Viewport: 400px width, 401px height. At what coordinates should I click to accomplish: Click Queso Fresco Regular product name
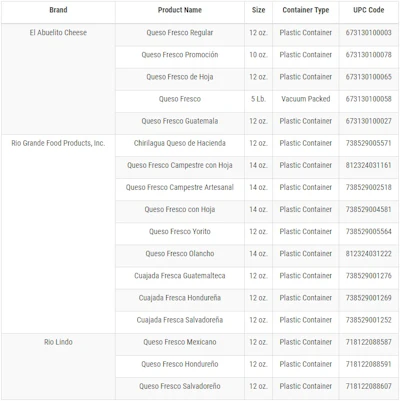(x=180, y=33)
